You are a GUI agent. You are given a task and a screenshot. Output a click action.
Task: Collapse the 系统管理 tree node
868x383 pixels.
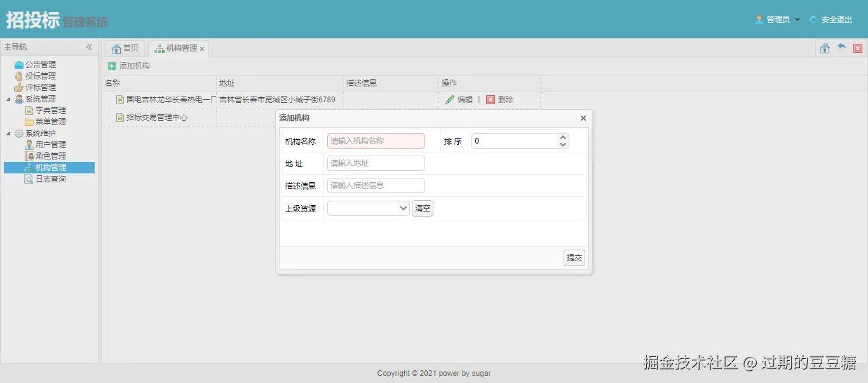[8, 99]
